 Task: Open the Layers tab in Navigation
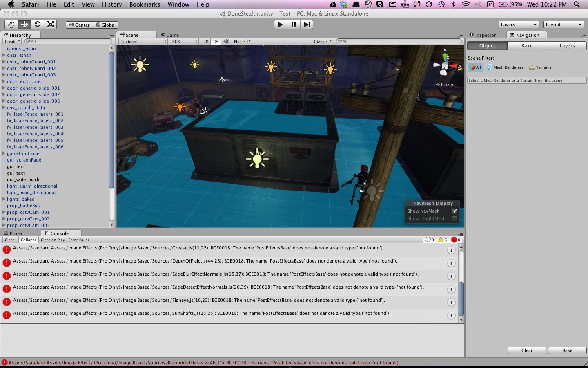pyautogui.click(x=567, y=46)
